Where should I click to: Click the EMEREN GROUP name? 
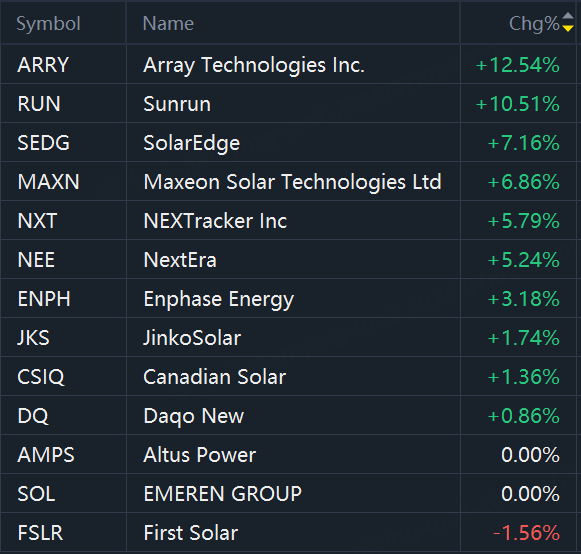point(223,494)
